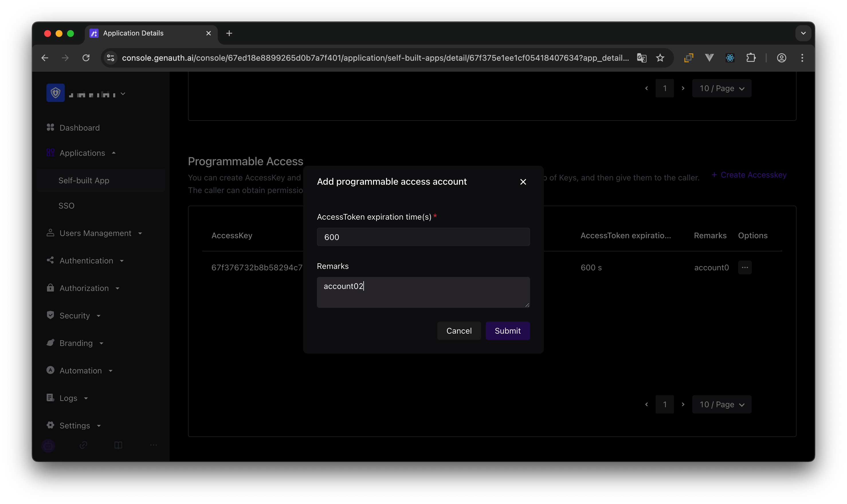Click the Branding brush icon
This screenshot has height=504, width=847.
click(x=50, y=343)
